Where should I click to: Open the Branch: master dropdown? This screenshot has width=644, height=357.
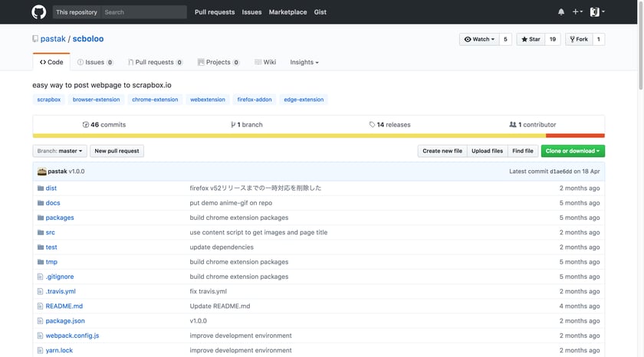(60, 151)
